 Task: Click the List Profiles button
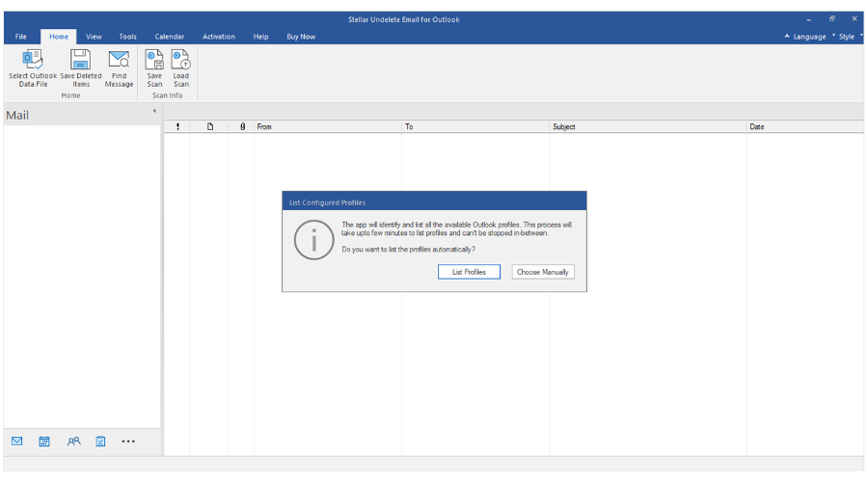[x=469, y=272]
